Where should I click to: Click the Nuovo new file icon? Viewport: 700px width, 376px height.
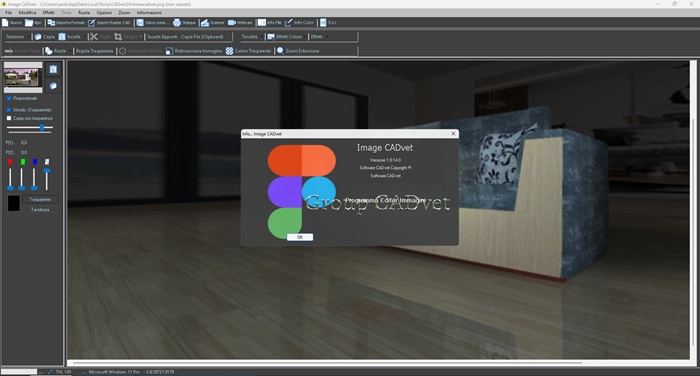tap(5, 22)
